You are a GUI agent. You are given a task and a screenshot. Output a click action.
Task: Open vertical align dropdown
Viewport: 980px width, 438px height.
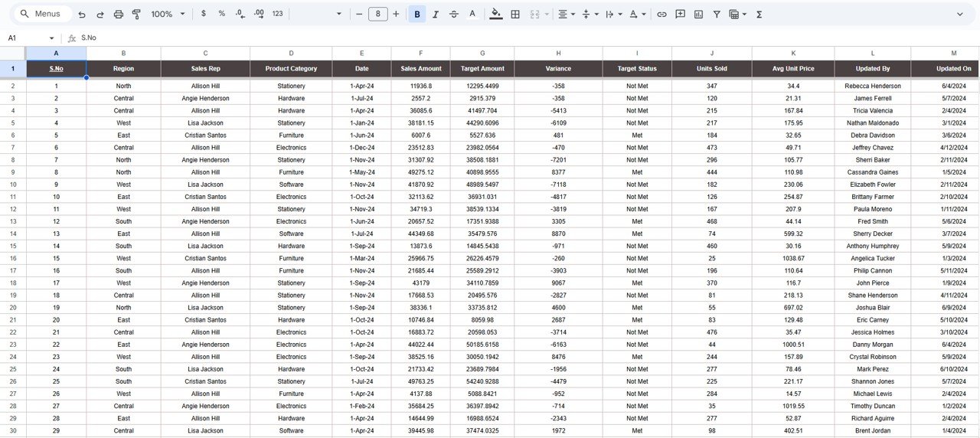[590, 14]
